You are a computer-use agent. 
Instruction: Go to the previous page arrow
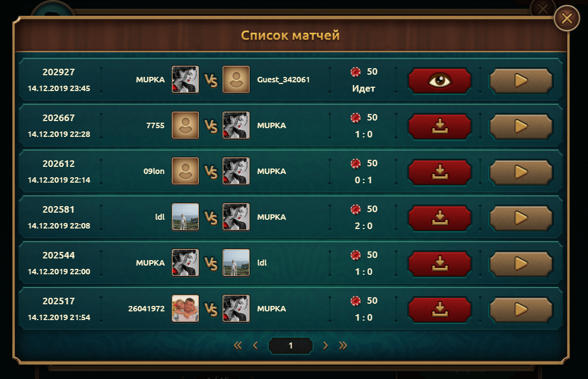click(x=256, y=345)
